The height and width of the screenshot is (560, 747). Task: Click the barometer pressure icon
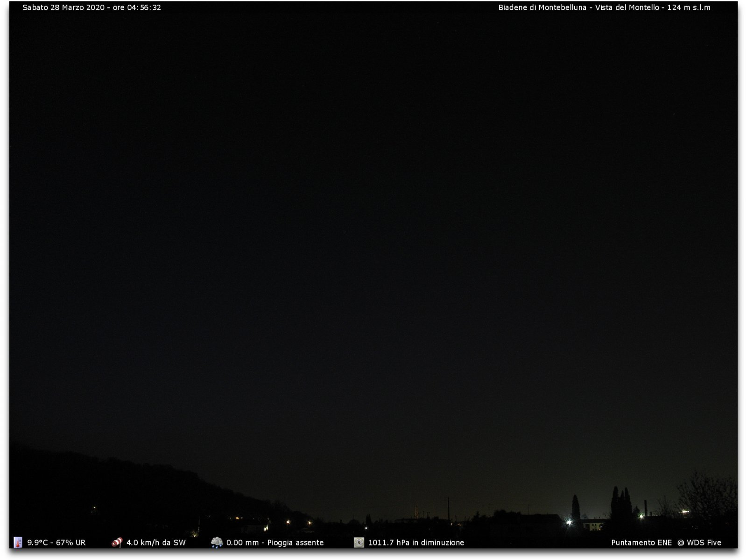click(359, 542)
